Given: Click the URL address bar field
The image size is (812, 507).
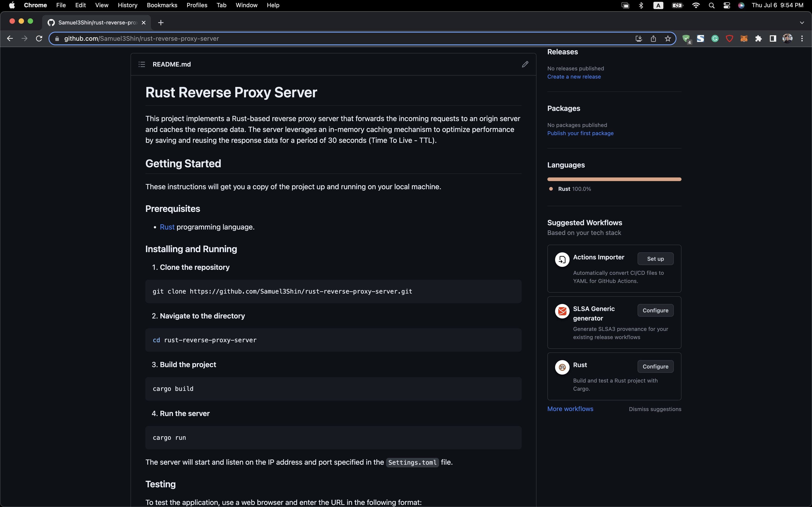Looking at the screenshot, I should (x=336, y=38).
